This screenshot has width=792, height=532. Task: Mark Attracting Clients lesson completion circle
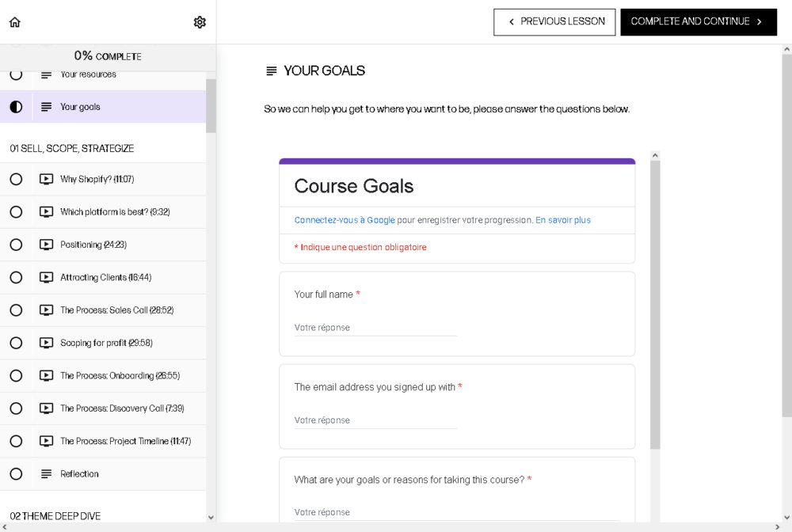coord(16,278)
